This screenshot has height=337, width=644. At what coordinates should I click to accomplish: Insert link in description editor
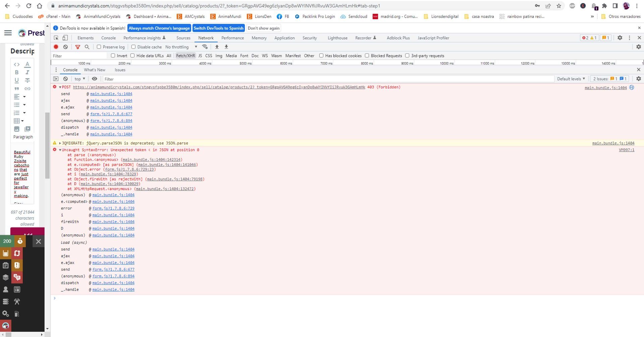pos(28,89)
